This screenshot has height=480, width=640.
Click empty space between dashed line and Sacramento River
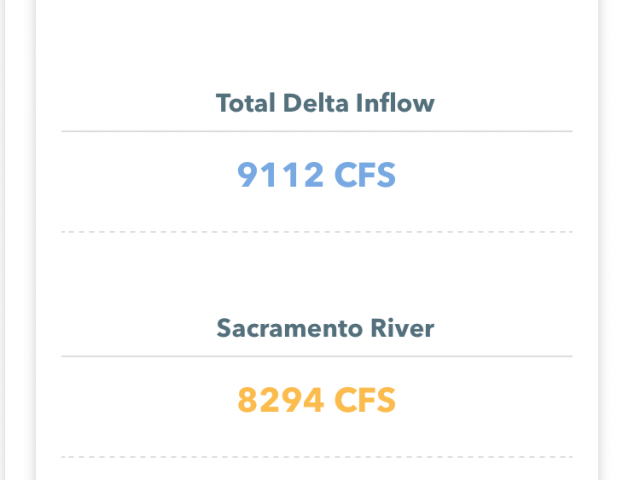point(317,273)
